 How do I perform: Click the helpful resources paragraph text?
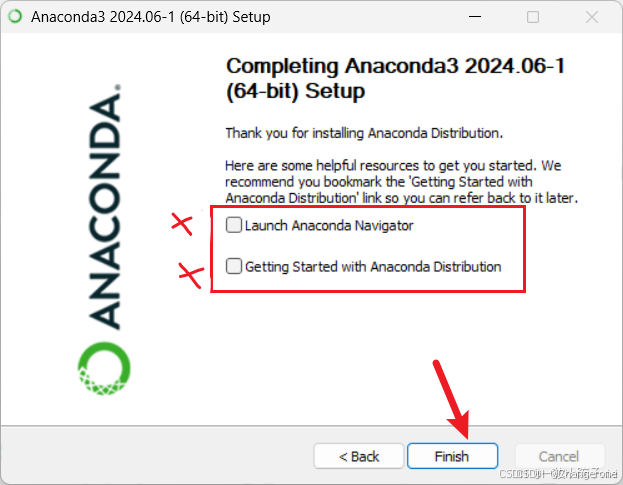[401, 182]
